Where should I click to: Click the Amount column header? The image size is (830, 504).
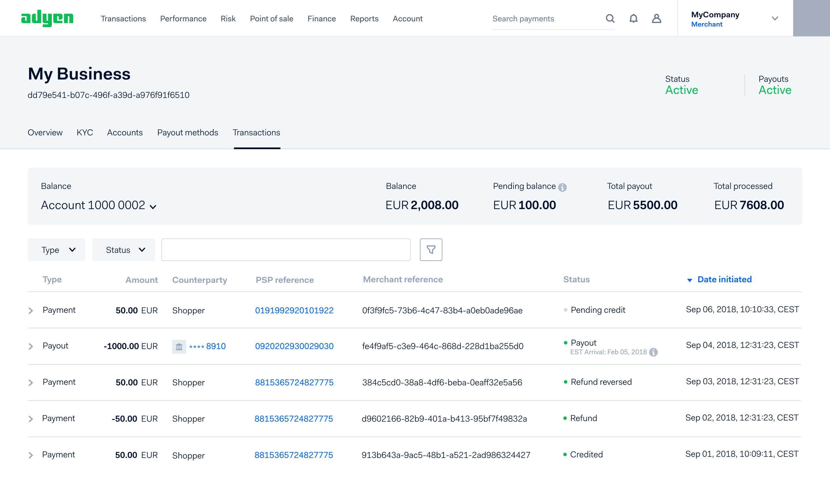point(141,280)
